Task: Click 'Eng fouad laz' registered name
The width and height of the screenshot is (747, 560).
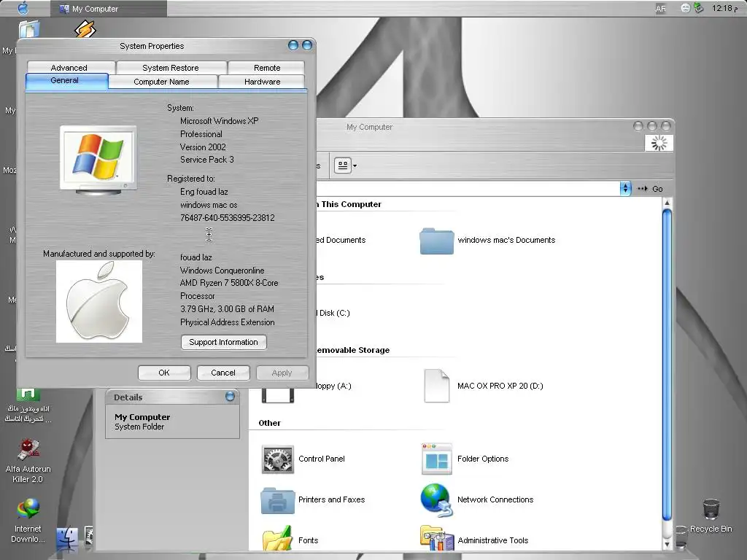Action: point(204,192)
